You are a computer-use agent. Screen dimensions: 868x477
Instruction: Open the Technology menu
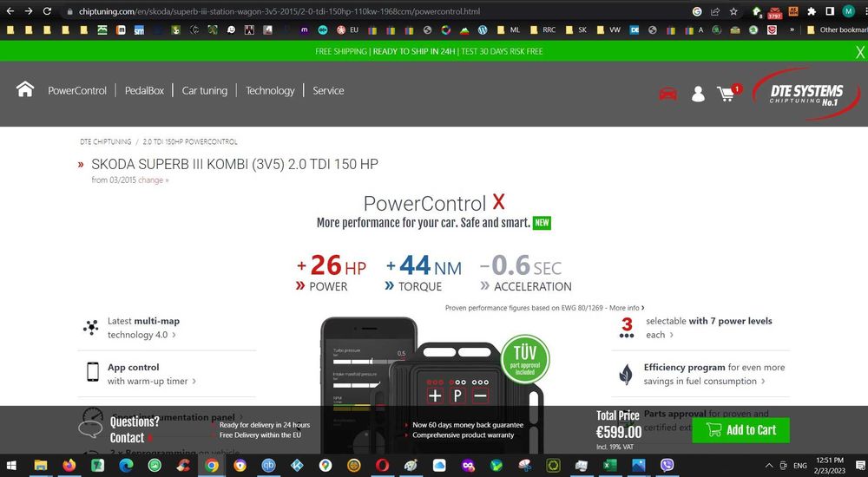pos(270,91)
